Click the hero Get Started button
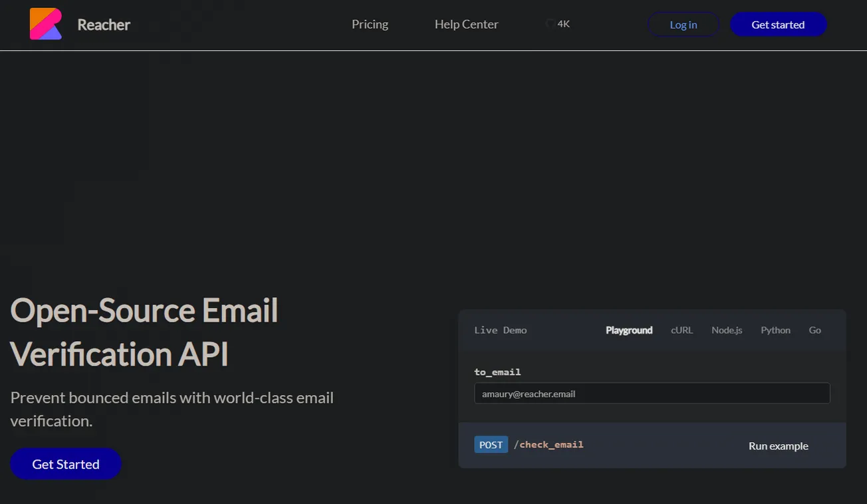This screenshot has height=504, width=867. (65, 463)
